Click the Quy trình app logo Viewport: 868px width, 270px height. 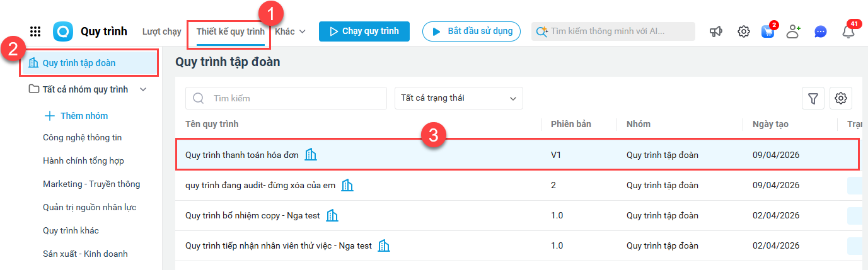tap(63, 31)
